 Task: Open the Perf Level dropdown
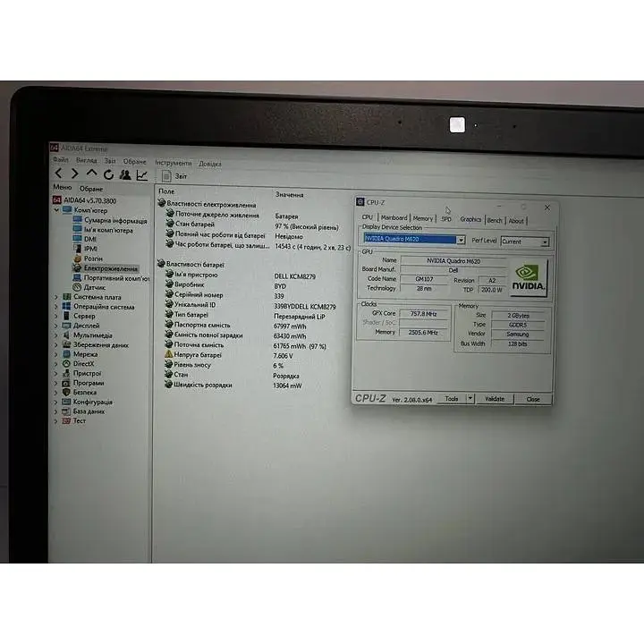pyautogui.click(x=545, y=242)
